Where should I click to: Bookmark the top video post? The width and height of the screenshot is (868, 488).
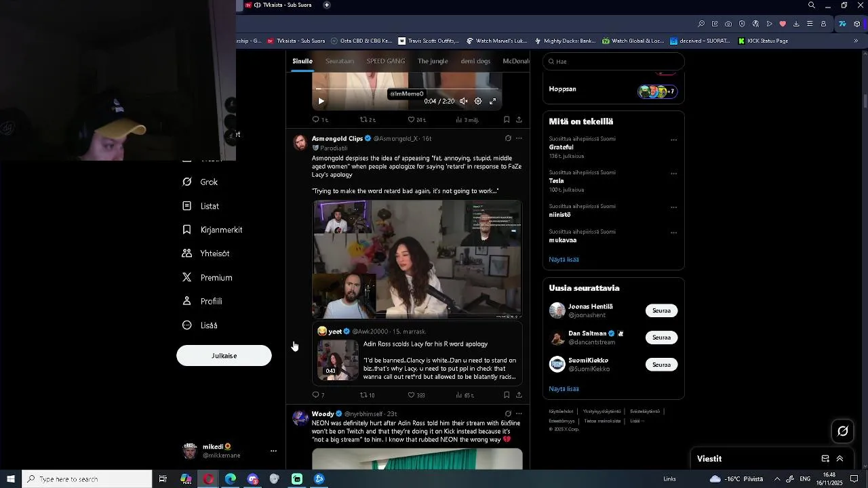click(507, 119)
